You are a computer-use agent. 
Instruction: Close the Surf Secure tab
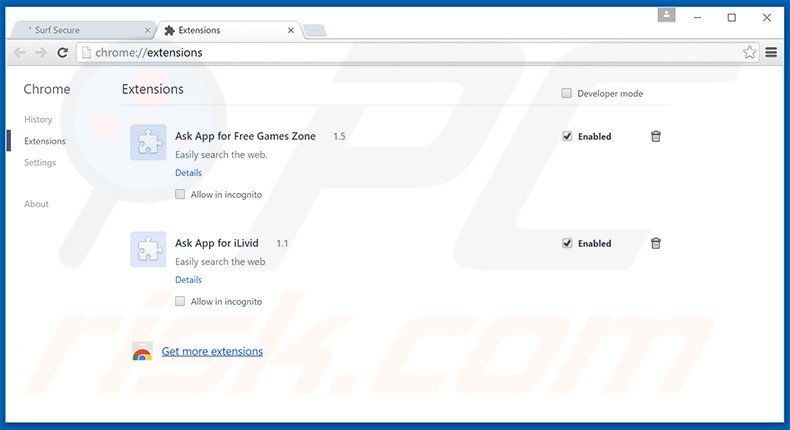coord(147,30)
